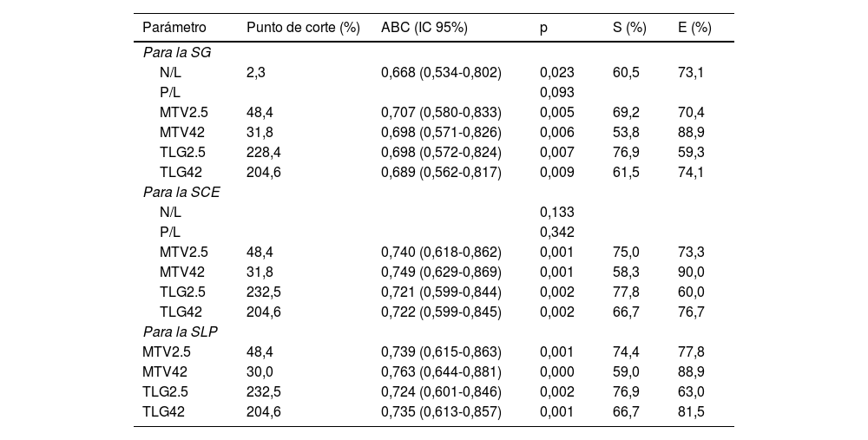This screenshot has height=440, width=868.
Task: Click the specificity value 81,5
Action: tap(691, 411)
